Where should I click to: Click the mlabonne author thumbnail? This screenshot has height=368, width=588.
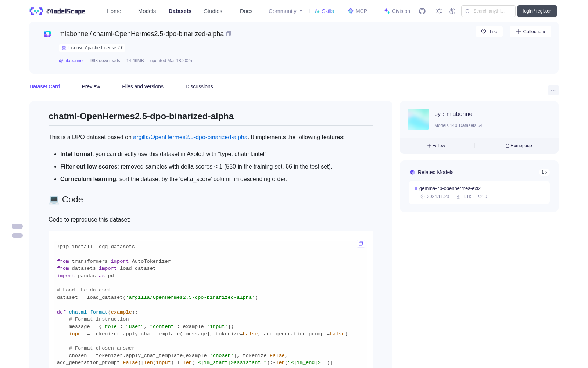click(418, 119)
